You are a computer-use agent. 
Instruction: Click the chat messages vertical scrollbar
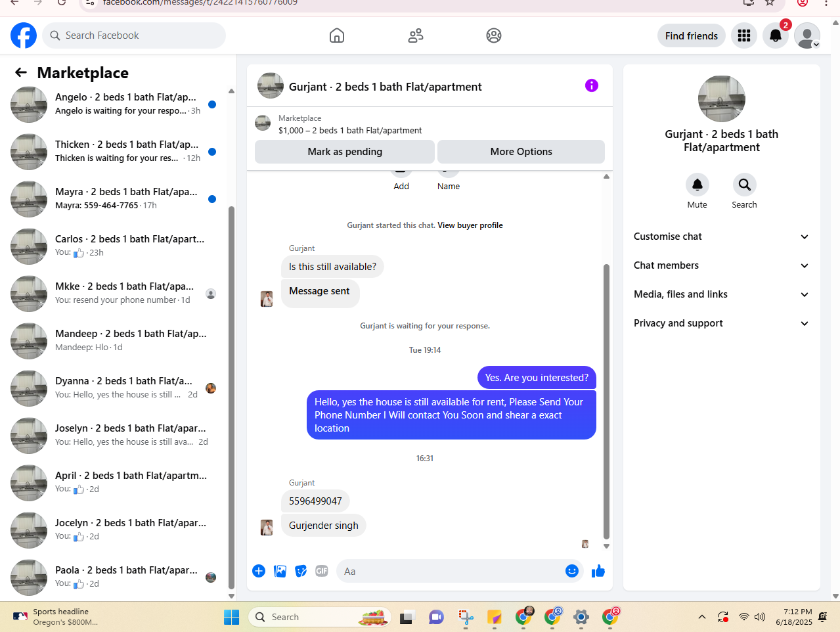pyautogui.click(x=606, y=401)
